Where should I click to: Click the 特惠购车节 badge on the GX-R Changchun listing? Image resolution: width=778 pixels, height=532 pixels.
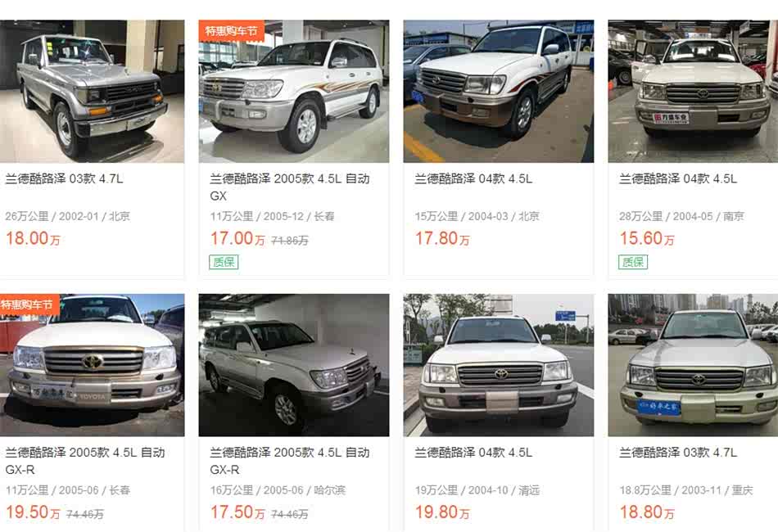click(x=29, y=304)
